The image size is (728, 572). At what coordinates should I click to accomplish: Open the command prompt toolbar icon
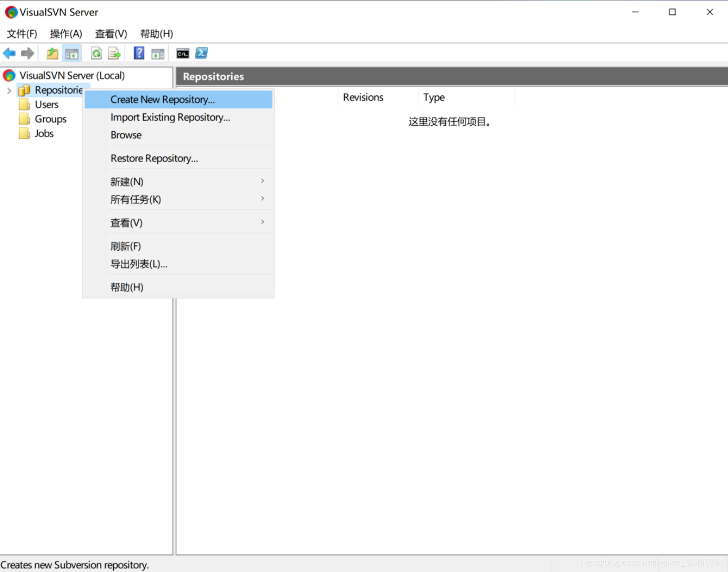tap(183, 54)
